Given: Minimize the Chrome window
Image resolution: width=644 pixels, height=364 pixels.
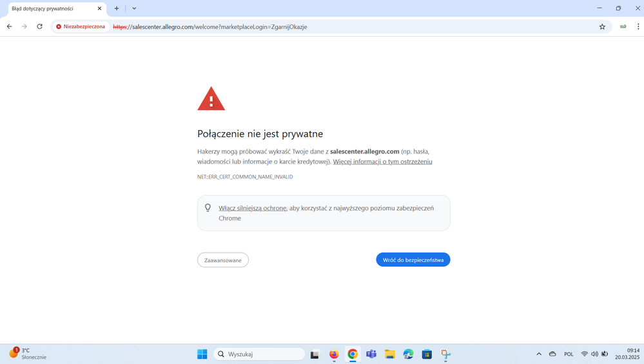Looking at the screenshot, I should (600, 8).
